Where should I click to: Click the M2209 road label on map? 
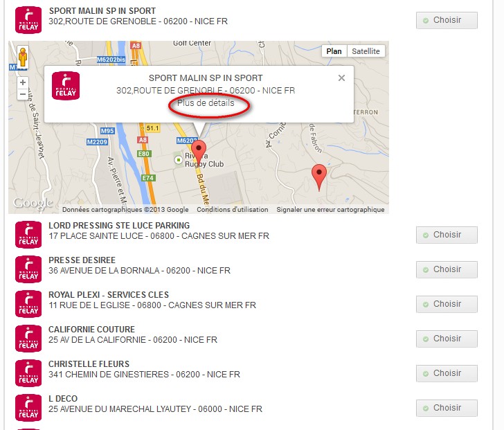(97, 142)
